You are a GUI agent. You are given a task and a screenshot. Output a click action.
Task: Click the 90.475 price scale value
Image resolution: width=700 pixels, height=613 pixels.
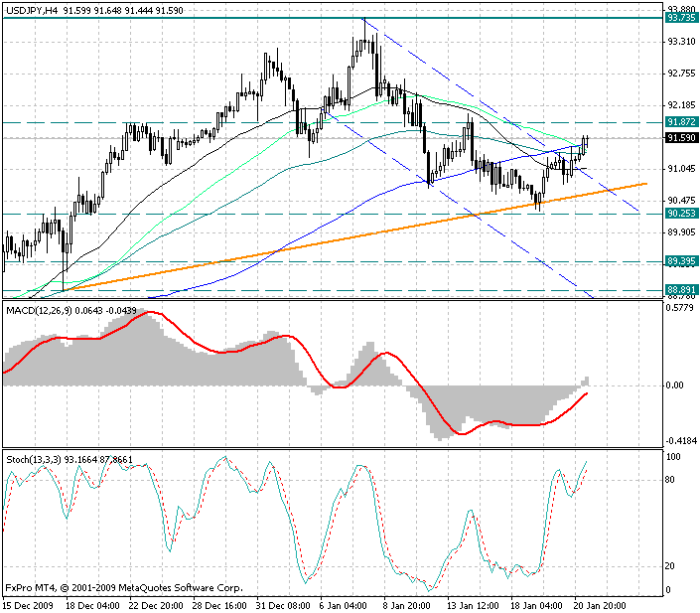[x=681, y=200]
